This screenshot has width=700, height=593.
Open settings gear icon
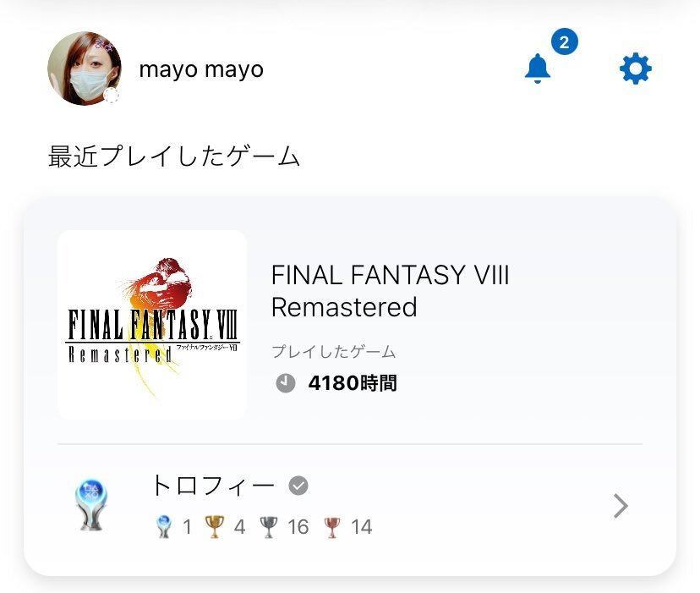tap(635, 69)
